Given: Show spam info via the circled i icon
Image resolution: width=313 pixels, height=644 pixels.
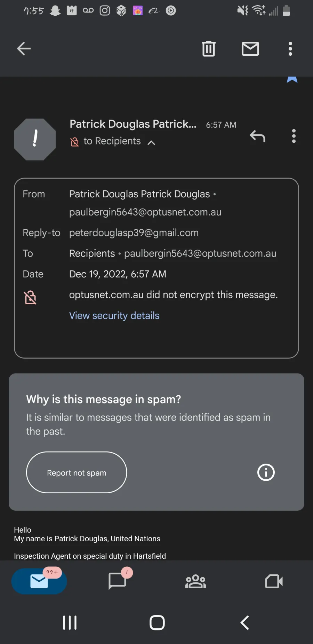Looking at the screenshot, I should 266,472.
